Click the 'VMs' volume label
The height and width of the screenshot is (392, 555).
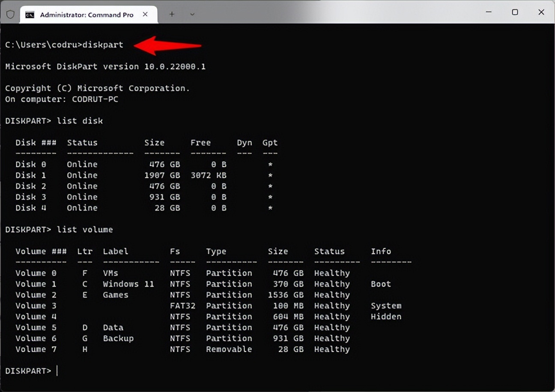[x=110, y=273]
